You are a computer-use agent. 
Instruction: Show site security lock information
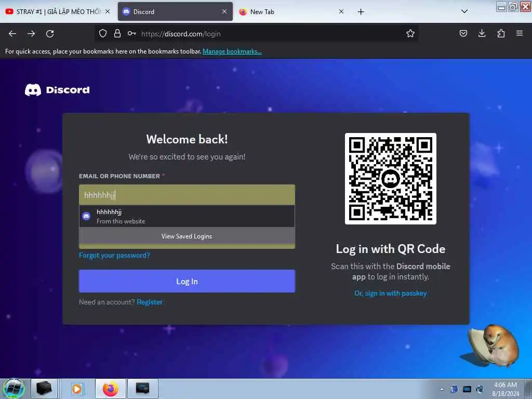pyautogui.click(x=117, y=33)
